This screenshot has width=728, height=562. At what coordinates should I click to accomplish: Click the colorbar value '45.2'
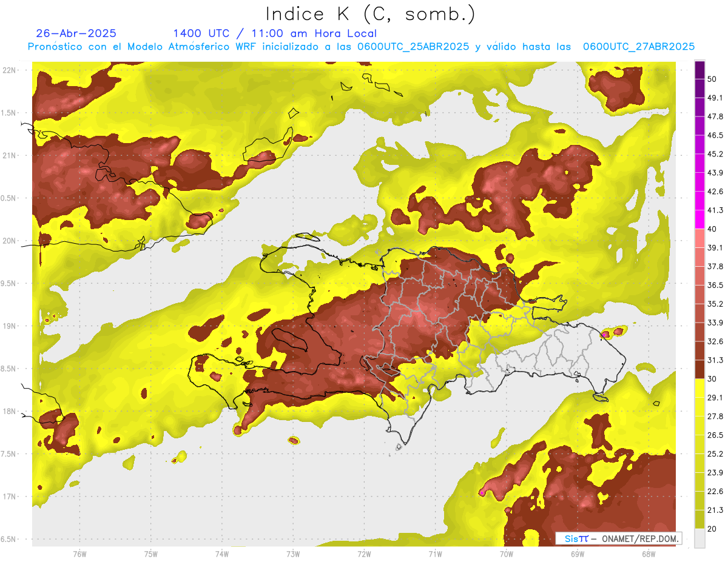point(715,154)
